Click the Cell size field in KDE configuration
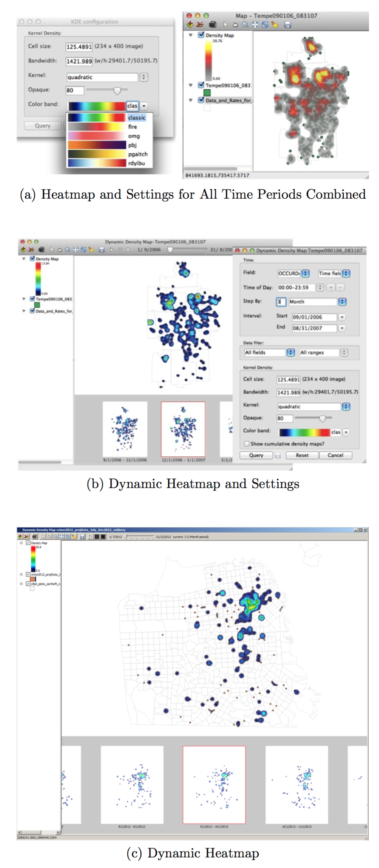The width and height of the screenshot is (379, 868). (79, 47)
